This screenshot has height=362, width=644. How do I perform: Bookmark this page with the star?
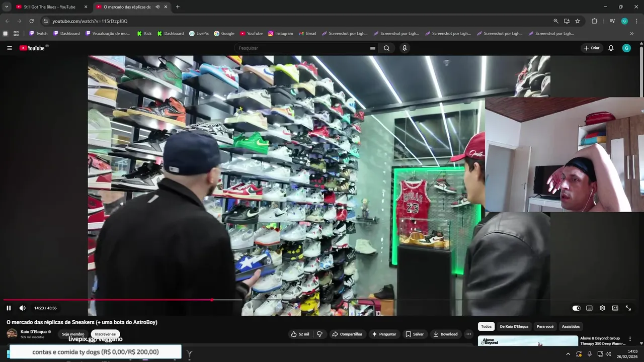(578, 21)
